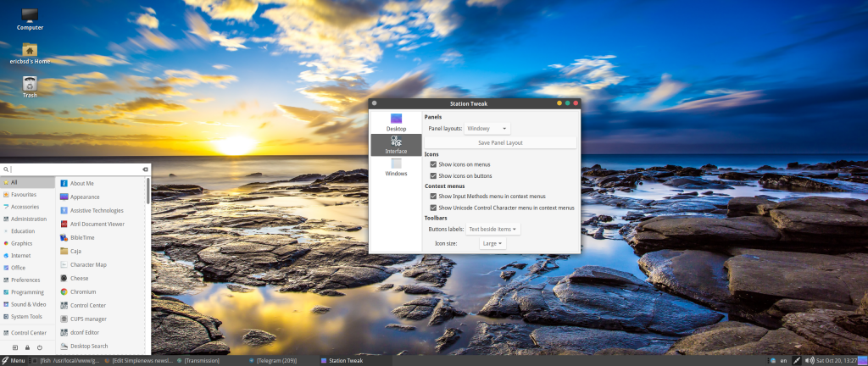Select the Windows section in Station Tweak
This screenshot has width=868, height=366.
(396, 166)
